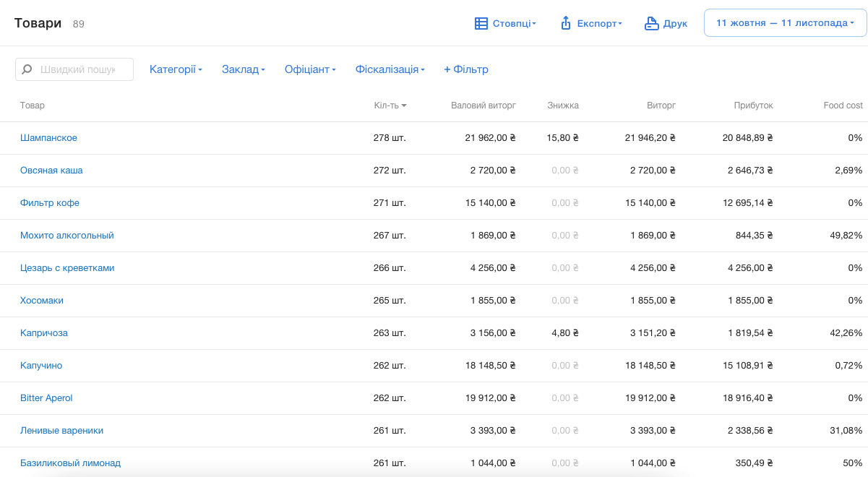Sort by Валовий виторг column header
The height and width of the screenshot is (477, 868).
pyautogui.click(x=484, y=106)
